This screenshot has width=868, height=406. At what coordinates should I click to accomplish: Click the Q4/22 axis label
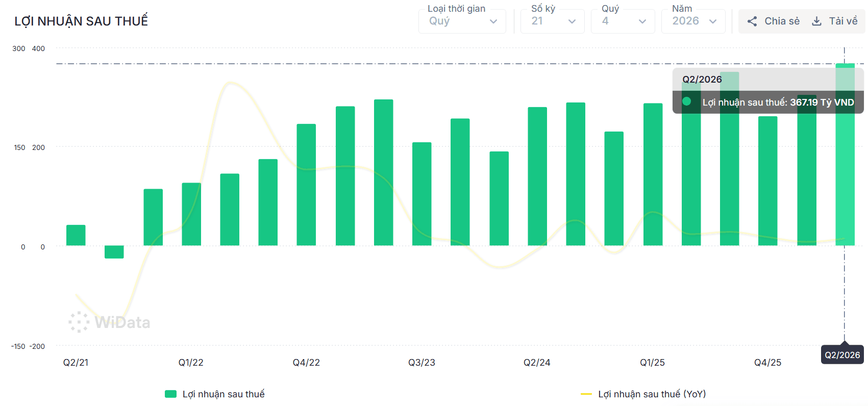[306, 363]
